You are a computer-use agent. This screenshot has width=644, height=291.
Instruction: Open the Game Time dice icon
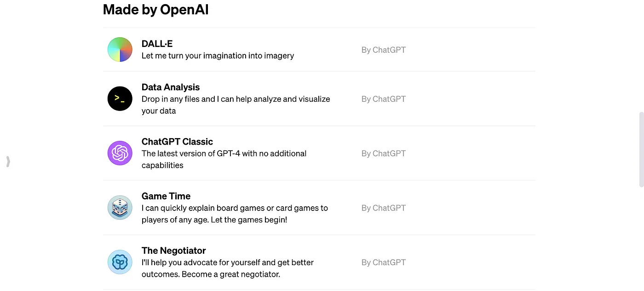coord(120,207)
